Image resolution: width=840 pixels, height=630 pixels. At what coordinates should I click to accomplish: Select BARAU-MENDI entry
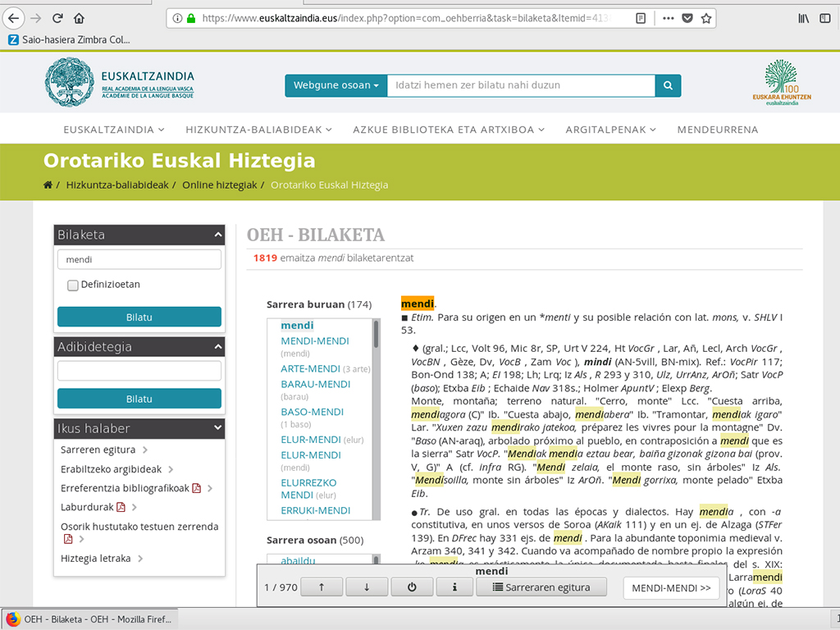coord(316,384)
